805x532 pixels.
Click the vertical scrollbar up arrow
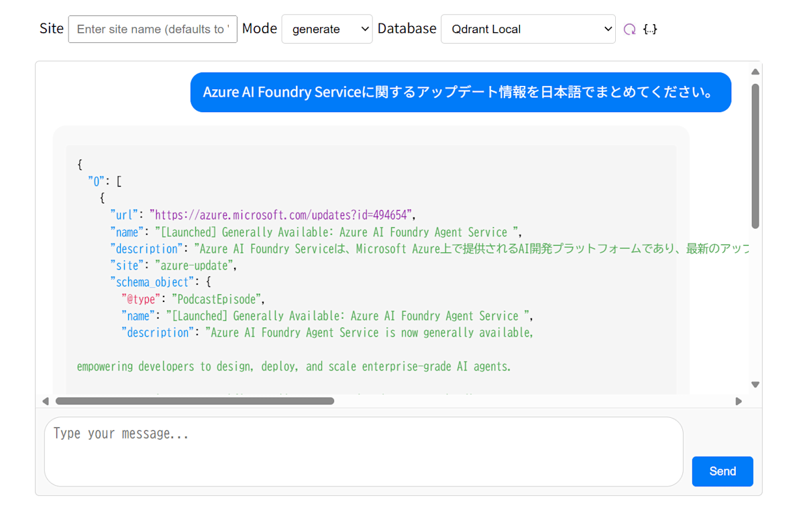[x=755, y=72]
